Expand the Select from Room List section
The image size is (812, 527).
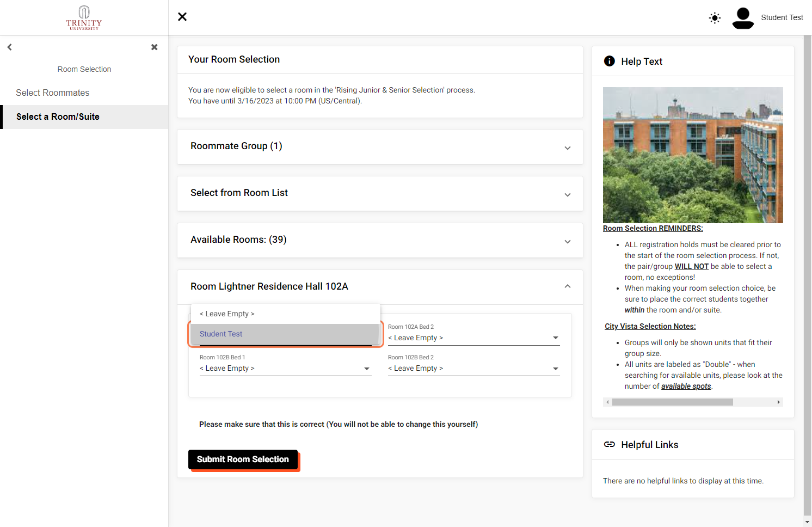380,193
